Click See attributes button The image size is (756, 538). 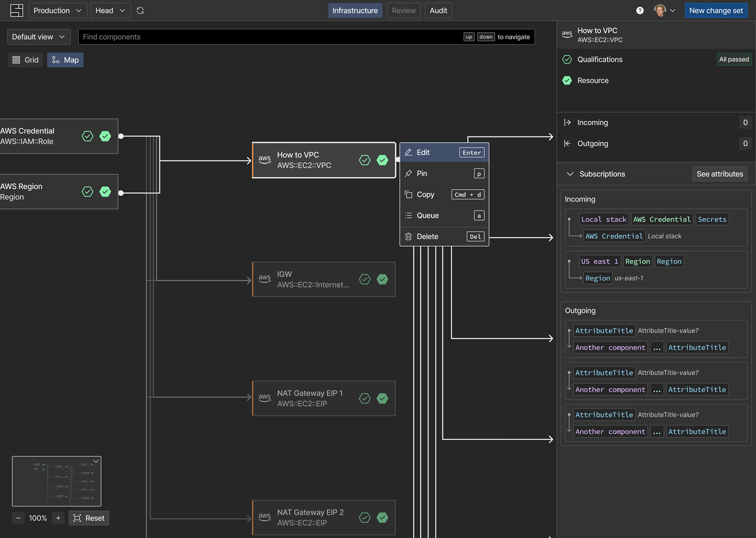pyautogui.click(x=720, y=174)
